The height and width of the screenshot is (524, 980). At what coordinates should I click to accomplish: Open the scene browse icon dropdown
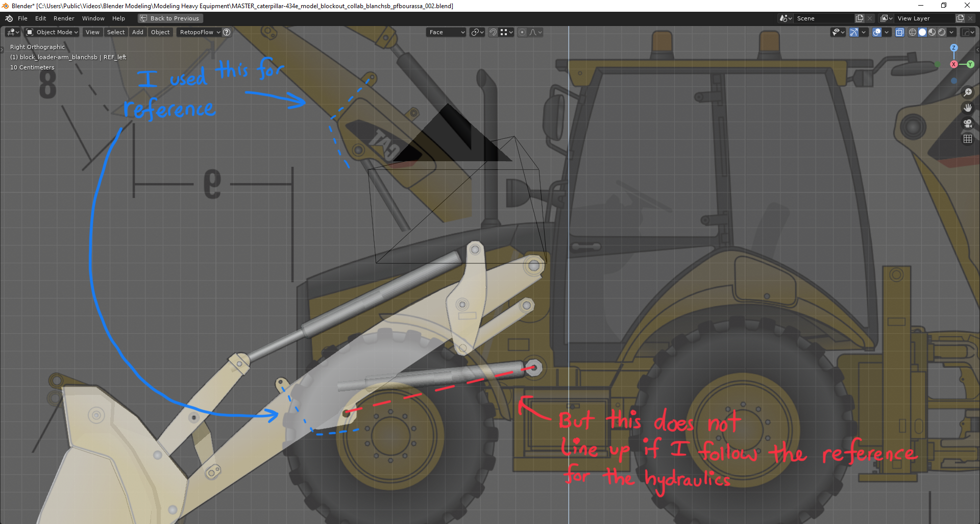786,18
